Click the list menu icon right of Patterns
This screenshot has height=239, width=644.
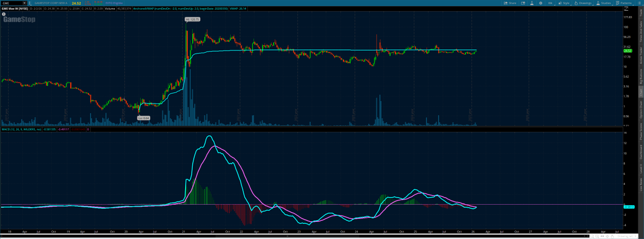(x=639, y=3)
